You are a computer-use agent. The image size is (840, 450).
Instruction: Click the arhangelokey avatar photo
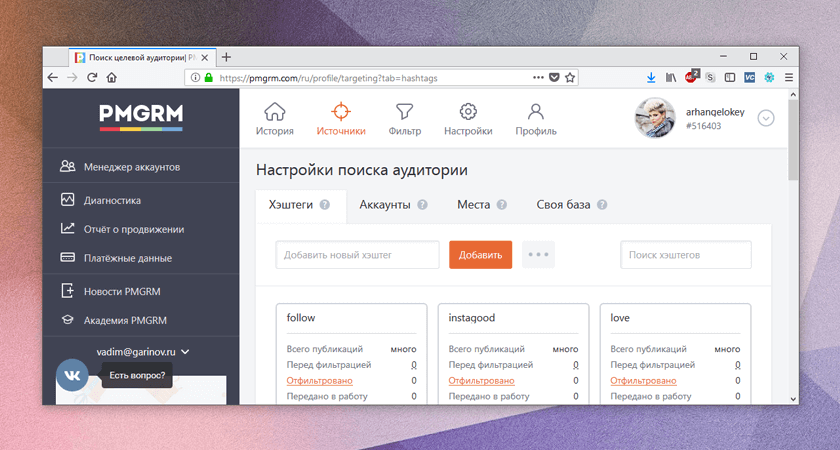[655, 118]
